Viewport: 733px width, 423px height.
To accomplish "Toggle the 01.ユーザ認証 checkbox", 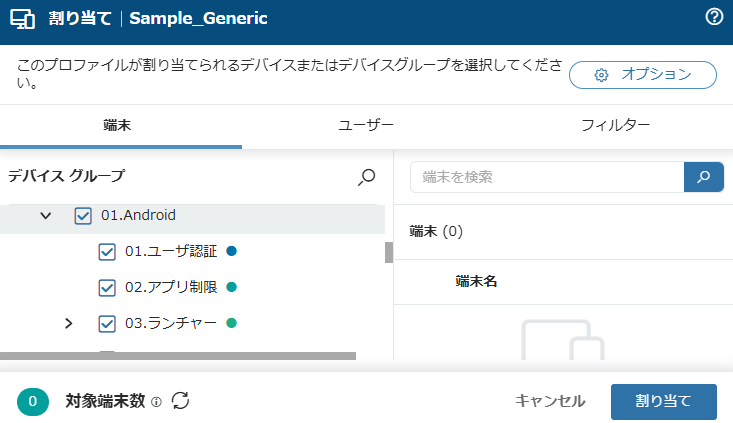I will [107, 251].
